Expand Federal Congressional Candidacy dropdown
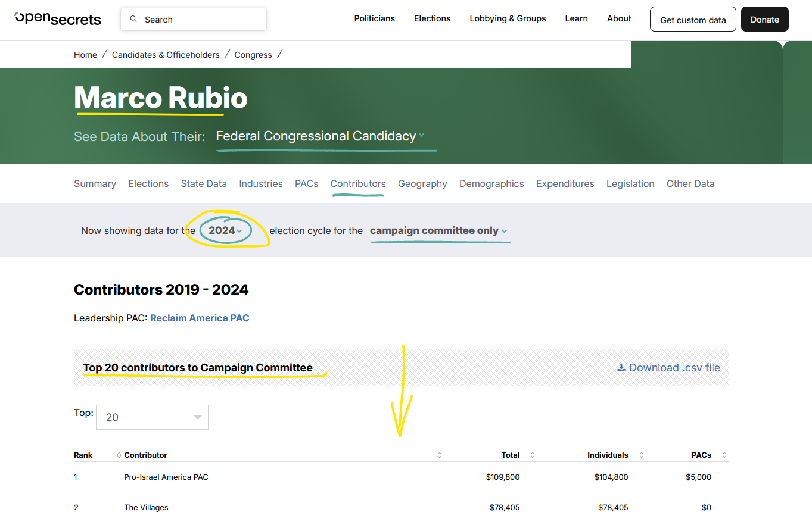This screenshot has width=812, height=525. click(x=321, y=136)
